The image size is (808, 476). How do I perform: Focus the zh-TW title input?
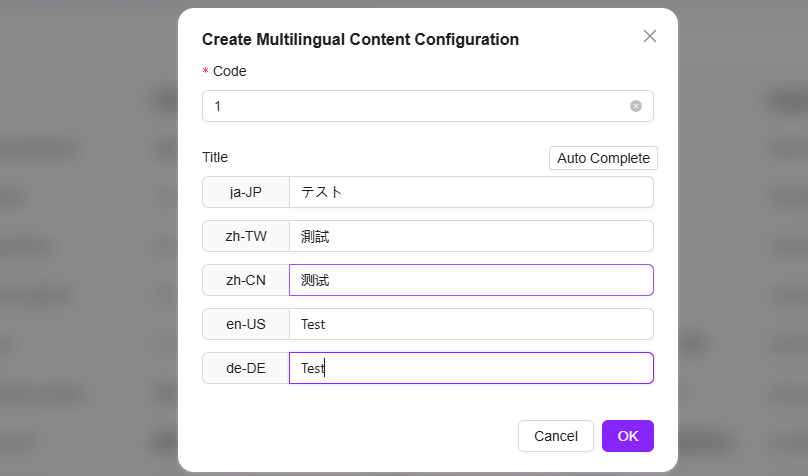pyautogui.click(x=470, y=236)
